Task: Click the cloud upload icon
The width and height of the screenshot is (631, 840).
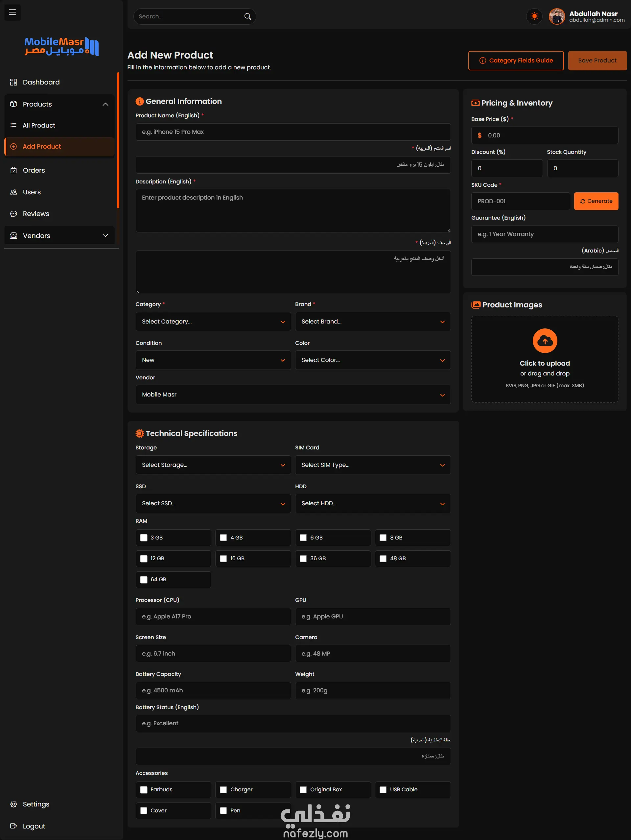Action: coord(545,341)
